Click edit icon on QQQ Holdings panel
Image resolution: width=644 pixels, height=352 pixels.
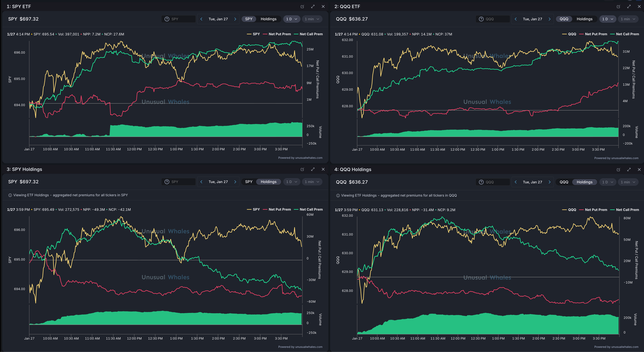click(618, 170)
